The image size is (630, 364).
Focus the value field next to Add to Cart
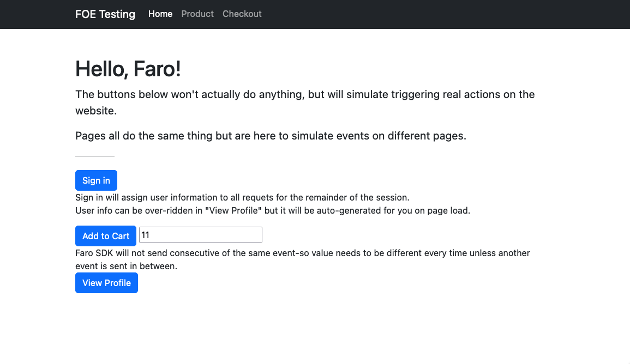coord(200,234)
